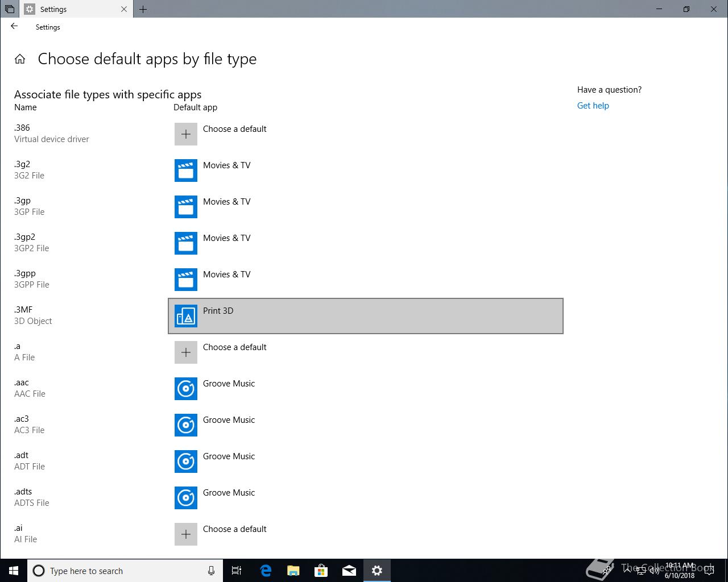
Task: Click the plus icon for .386 file type
Action: click(185, 134)
